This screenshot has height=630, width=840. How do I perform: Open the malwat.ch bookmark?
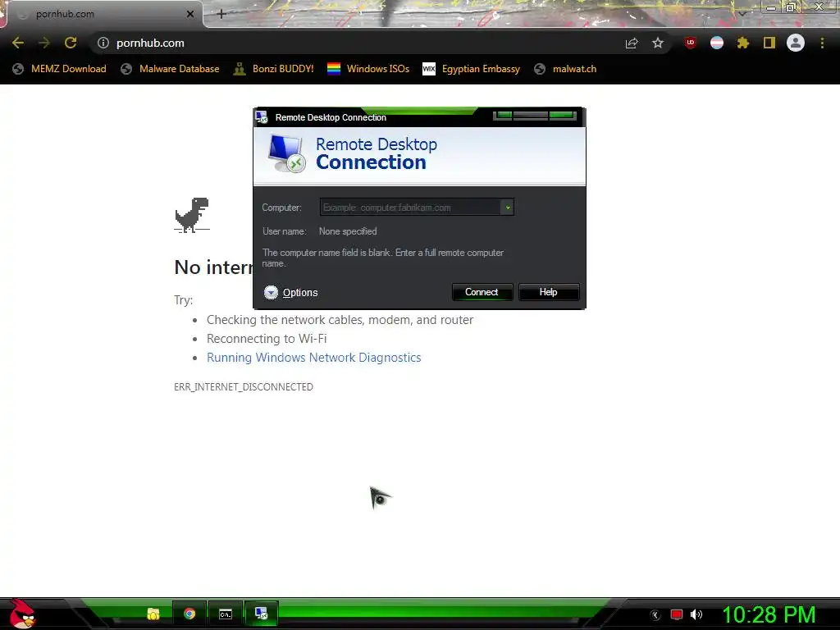(x=565, y=69)
